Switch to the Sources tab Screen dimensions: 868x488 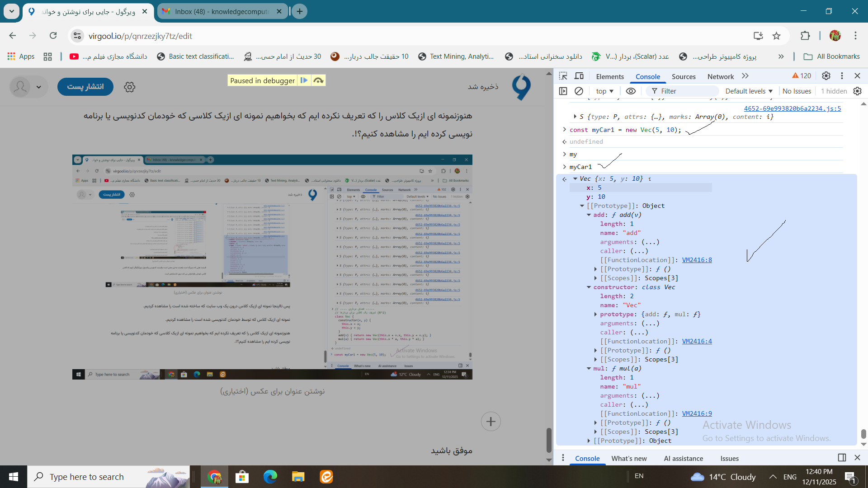pyautogui.click(x=683, y=76)
